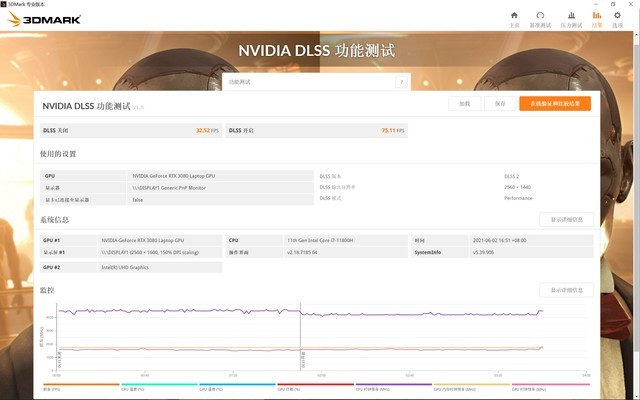Open the 功能测试 selector box

click(316, 82)
